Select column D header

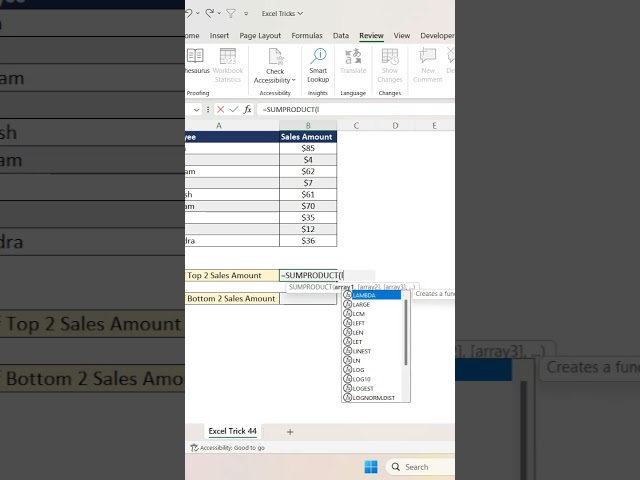395,126
